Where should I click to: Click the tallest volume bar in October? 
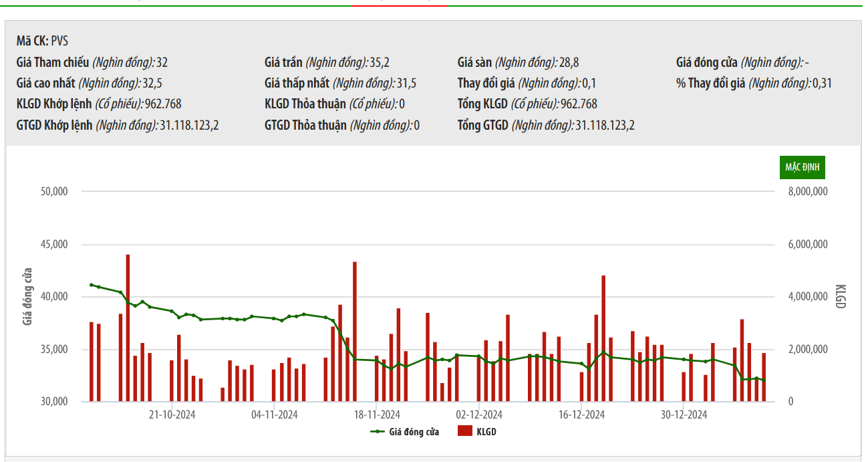[128, 328]
